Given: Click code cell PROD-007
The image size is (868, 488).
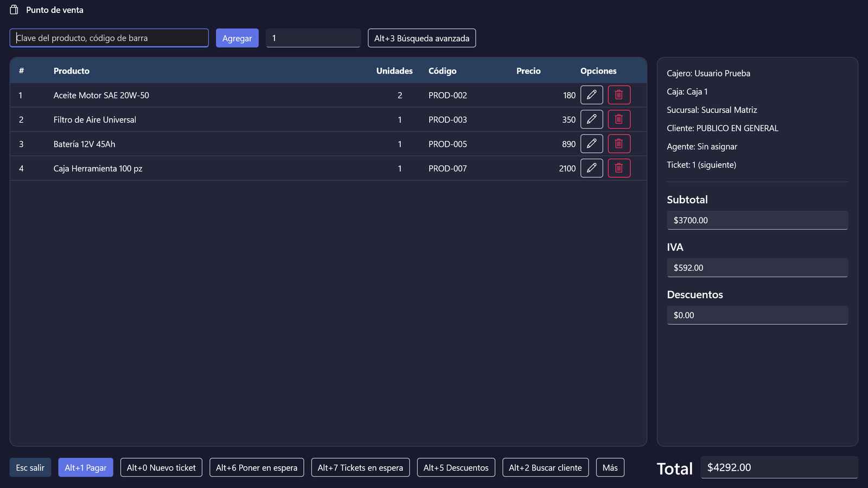Looking at the screenshot, I should 448,169.
